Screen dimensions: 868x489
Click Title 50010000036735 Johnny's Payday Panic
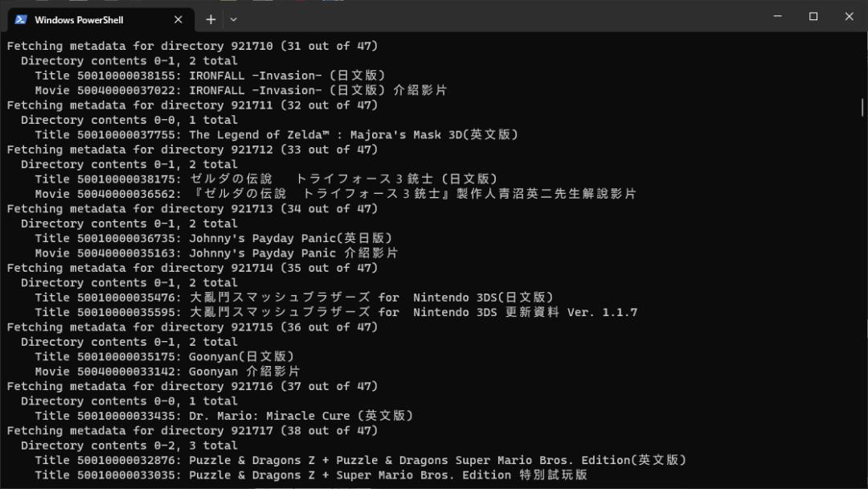coord(214,238)
